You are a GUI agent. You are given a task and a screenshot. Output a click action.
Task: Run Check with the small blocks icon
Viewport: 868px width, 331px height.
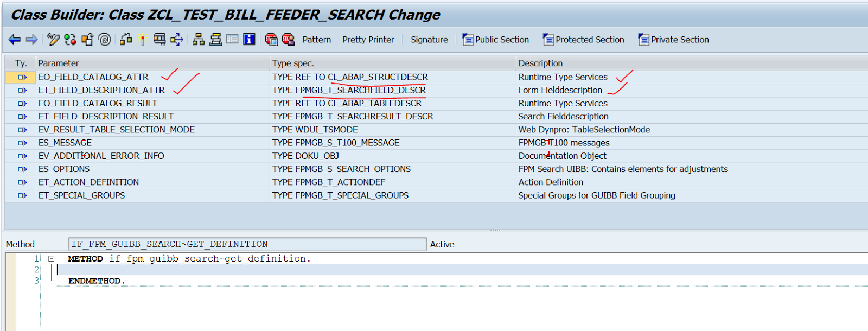126,40
